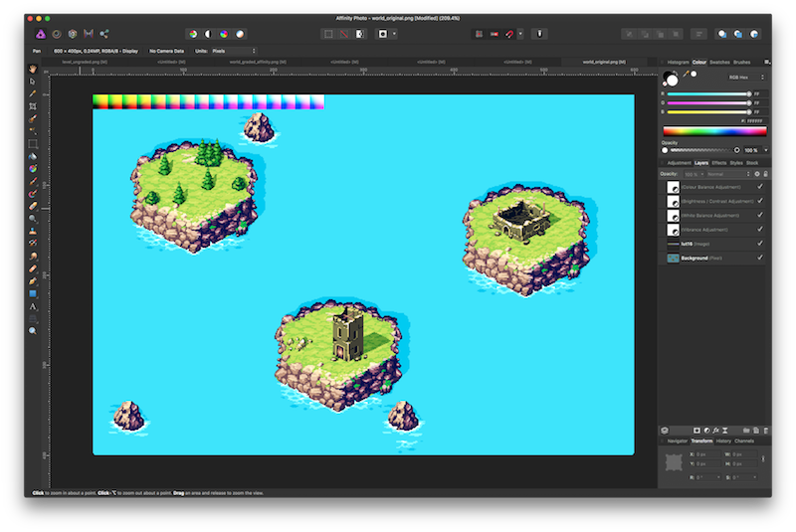Hide the Background layer using its checkbox

(760, 258)
